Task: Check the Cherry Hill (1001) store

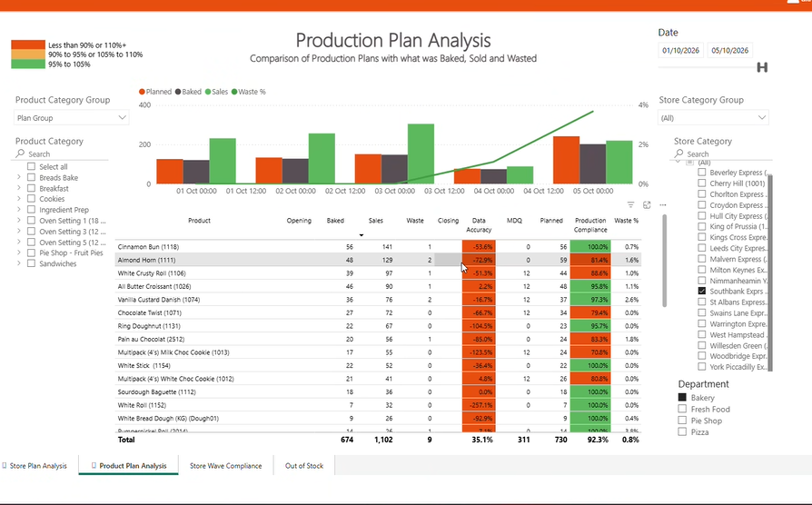Action: (702, 183)
